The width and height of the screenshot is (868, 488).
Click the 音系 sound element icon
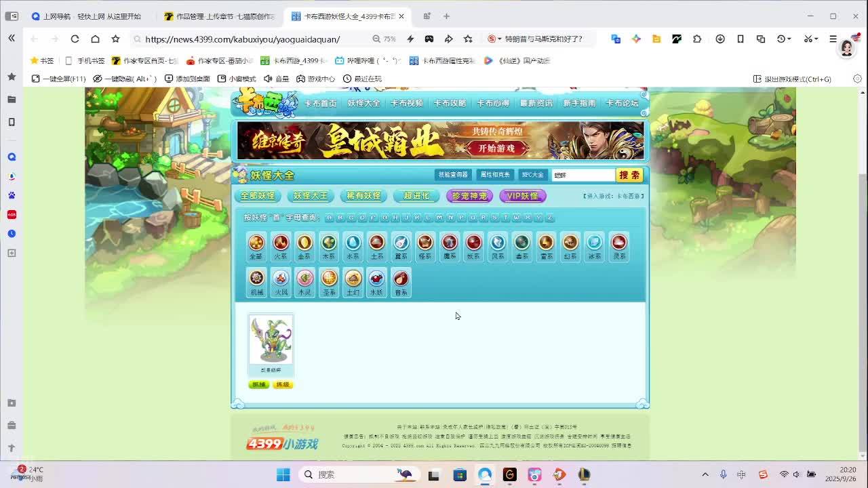(401, 283)
